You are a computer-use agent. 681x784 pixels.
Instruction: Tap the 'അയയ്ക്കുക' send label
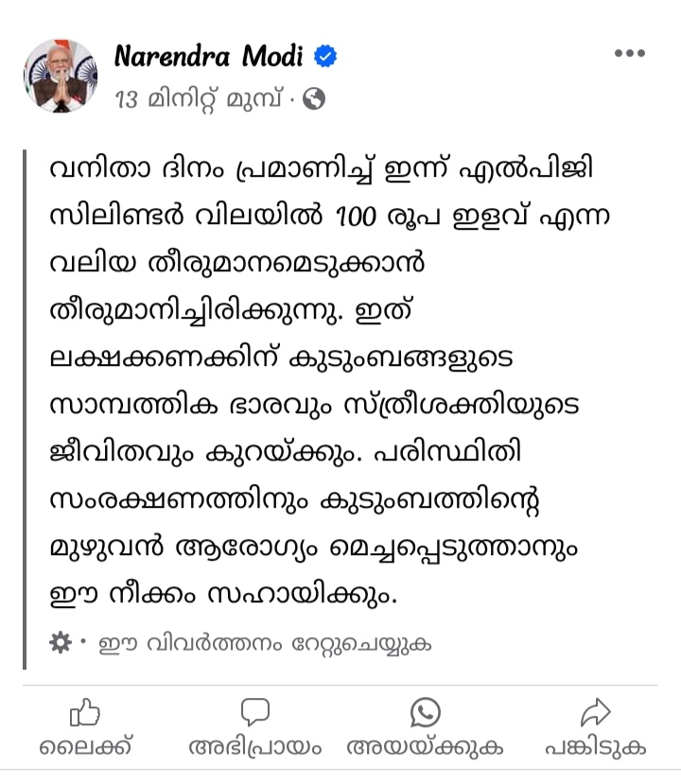[426, 747]
